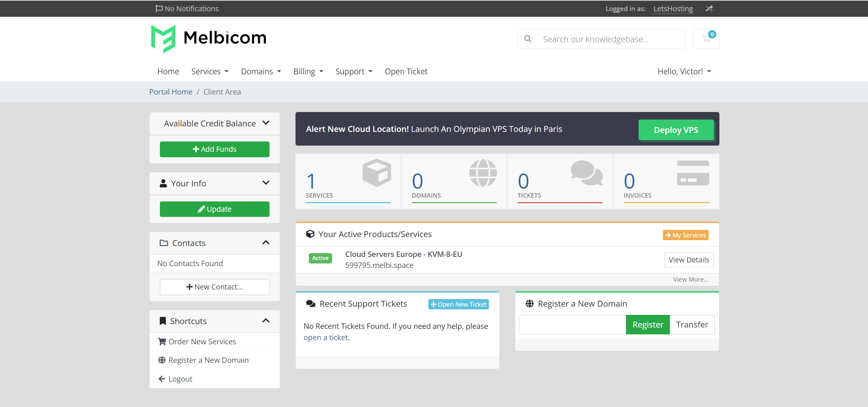The height and width of the screenshot is (407, 868).
Task: Click the cube icon beside Active Products/Services
Action: [x=310, y=234]
